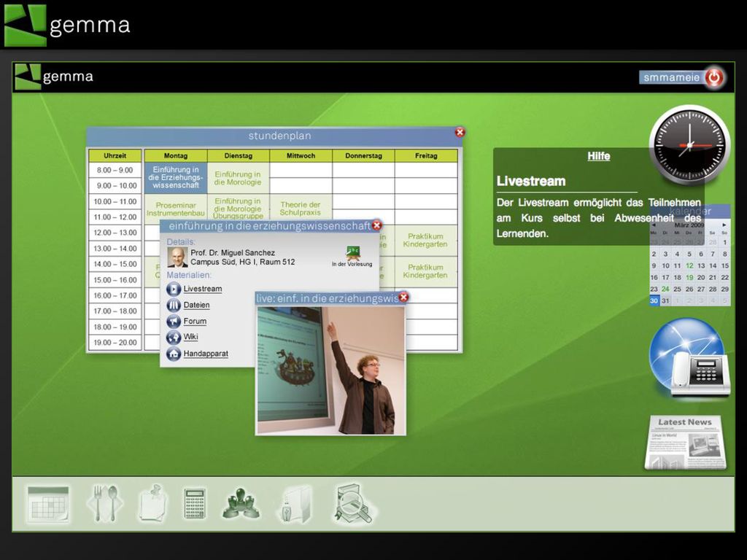Select the Montag cell Einführung in die Erziehungswissenschaft

point(176,178)
